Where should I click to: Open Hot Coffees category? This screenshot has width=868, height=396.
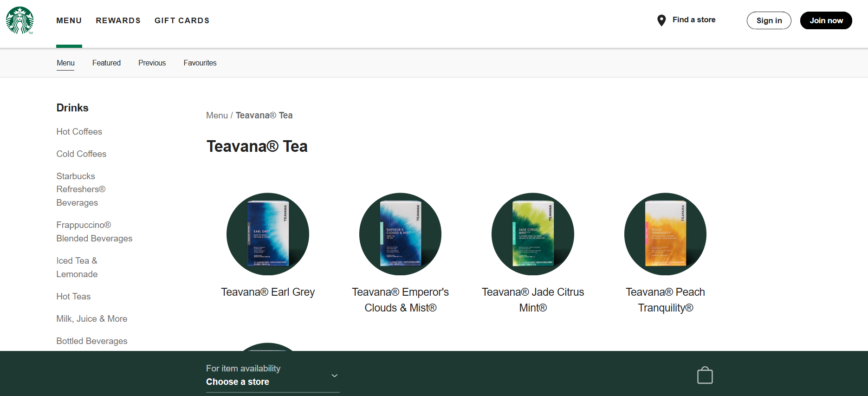pyautogui.click(x=79, y=131)
